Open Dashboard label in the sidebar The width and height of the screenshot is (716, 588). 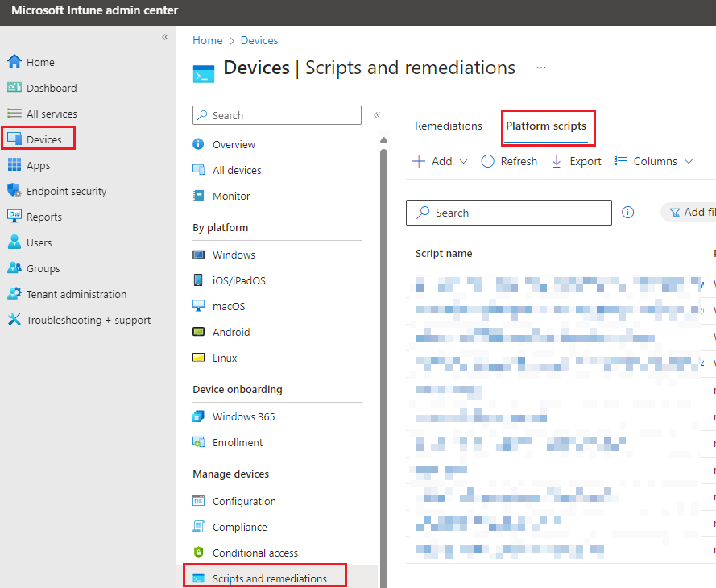[x=52, y=88]
